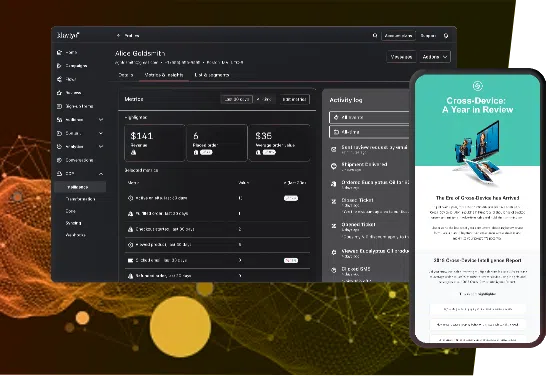Click the $36 Average order value
This screenshot has height=376, width=546.
tap(264, 136)
